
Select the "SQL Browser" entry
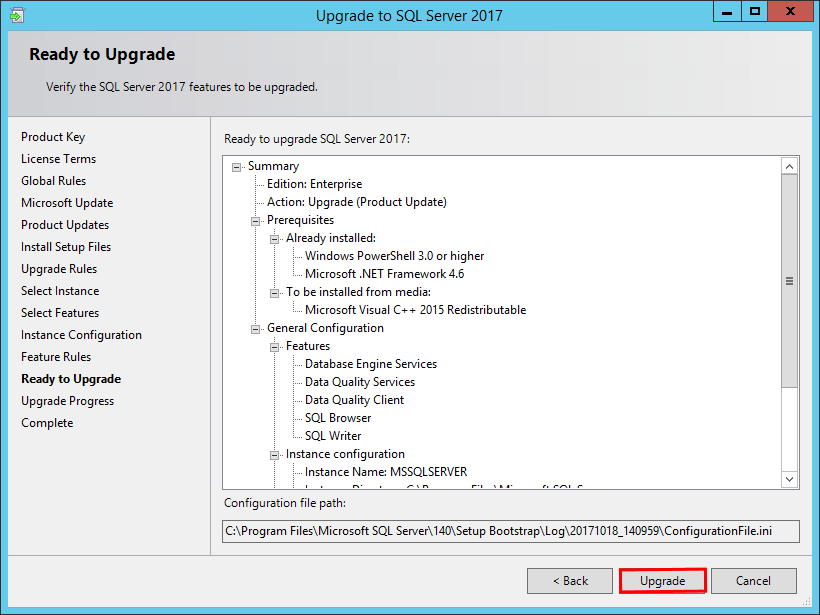click(x=336, y=418)
